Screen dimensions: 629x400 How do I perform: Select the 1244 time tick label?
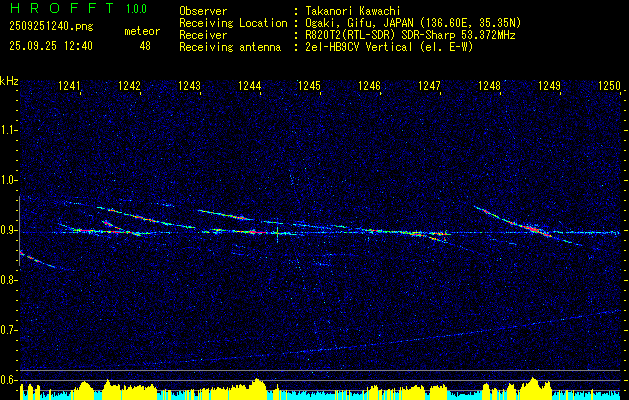coord(250,87)
